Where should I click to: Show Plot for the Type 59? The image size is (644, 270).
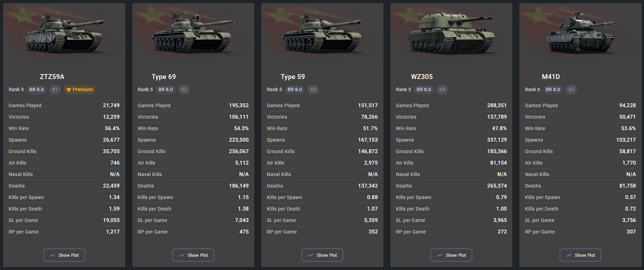click(322, 255)
